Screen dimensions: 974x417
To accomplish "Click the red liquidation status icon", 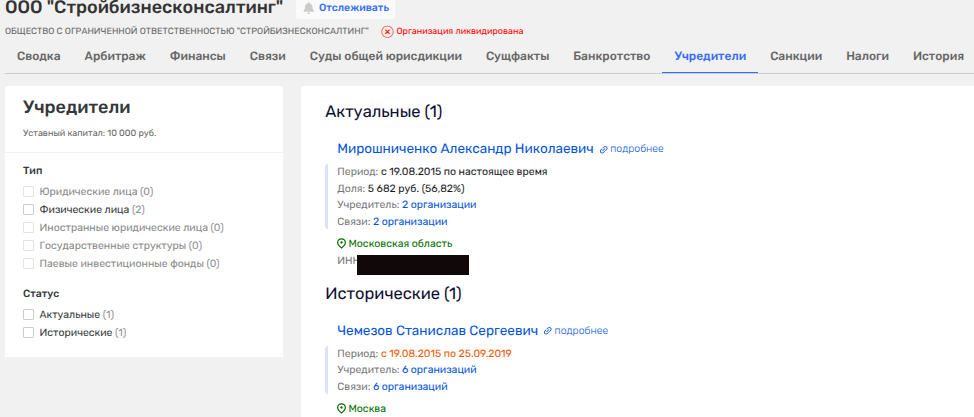I will click(x=387, y=32).
